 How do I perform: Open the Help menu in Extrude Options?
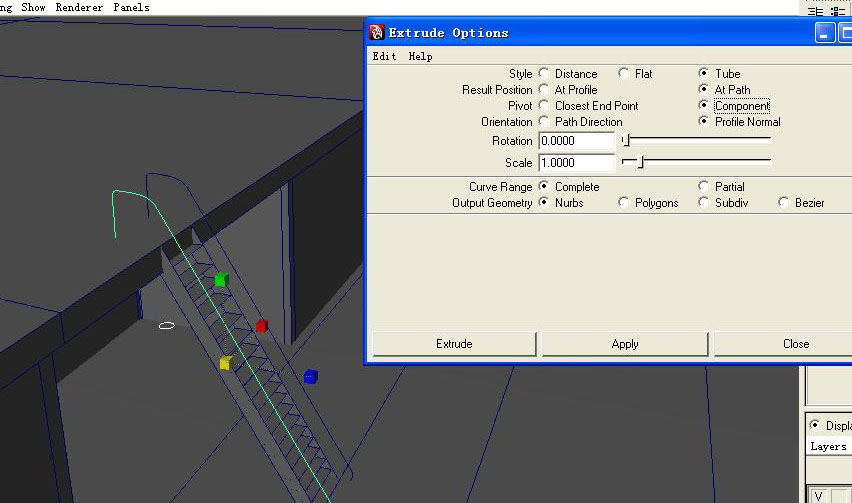pyautogui.click(x=421, y=56)
